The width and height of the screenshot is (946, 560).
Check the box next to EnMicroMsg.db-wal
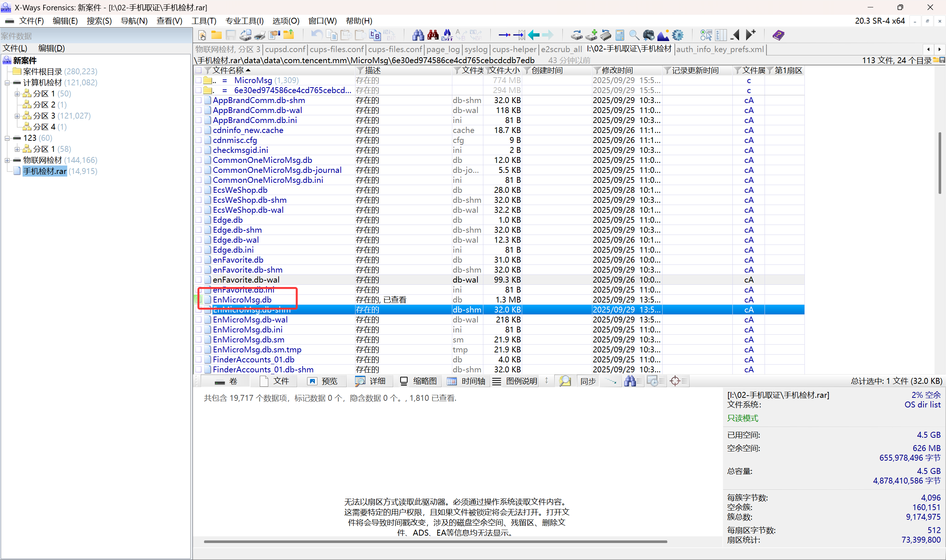[x=198, y=320]
